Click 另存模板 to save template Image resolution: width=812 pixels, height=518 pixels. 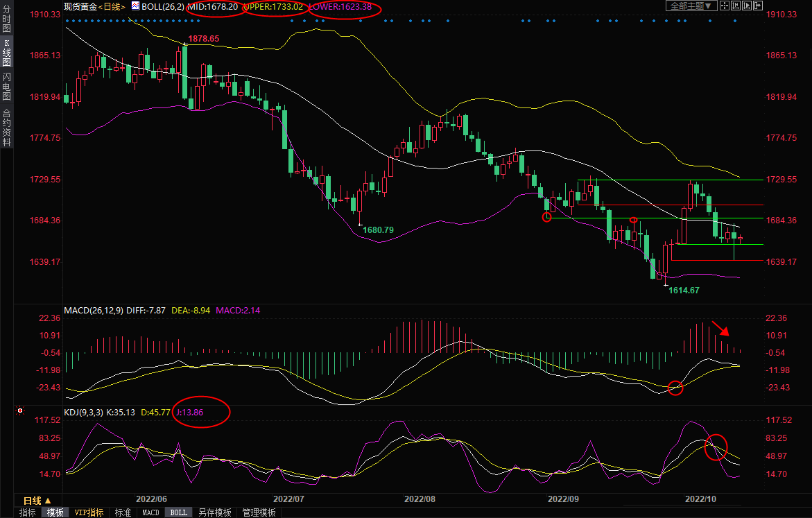pos(215,513)
